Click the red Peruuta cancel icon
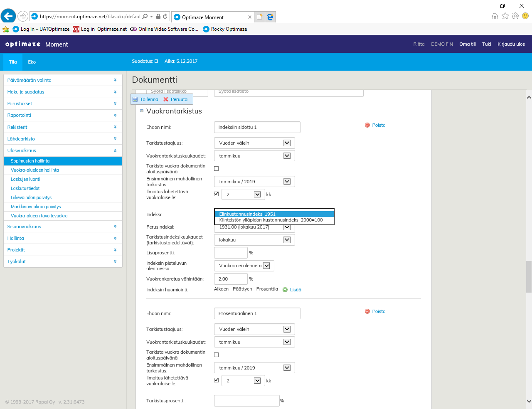Viewport: 532px width, 409px height. [x=166, y=99]
